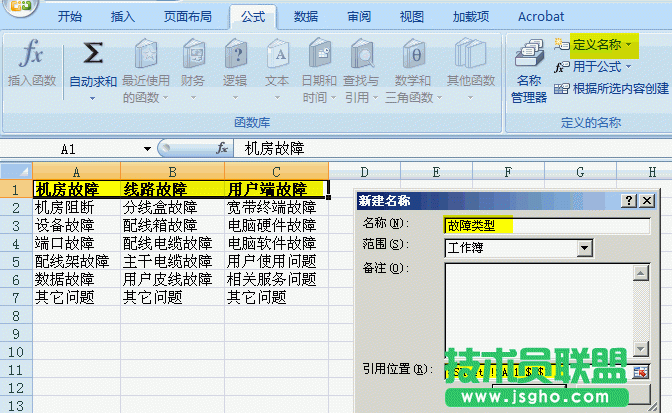Click dialog help question mark button
The width and height of the screenshot is (672, 413).
tap(629, 201)
